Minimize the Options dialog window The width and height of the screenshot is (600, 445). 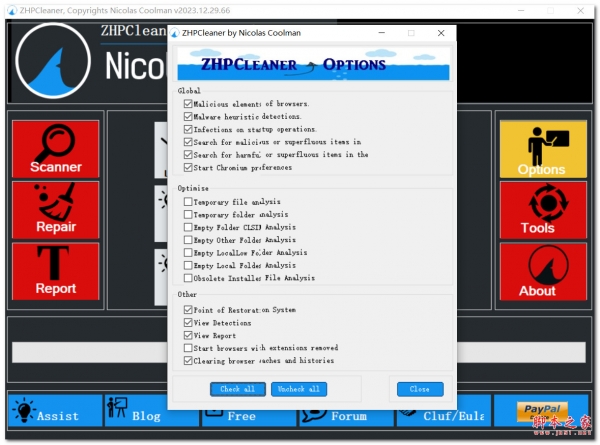point(382,33)
